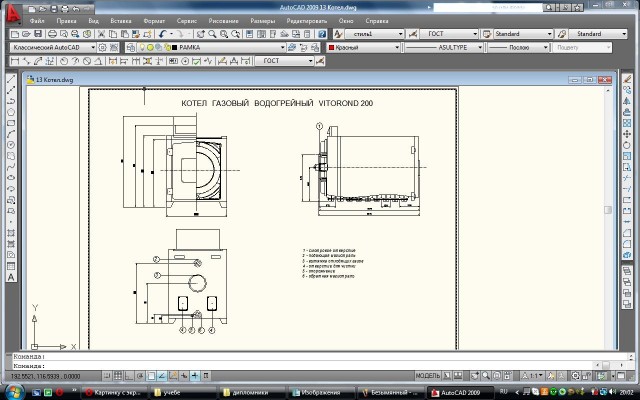Click the Save diskette icon
This screenshot has width=640, height=400.
point(38,34)
